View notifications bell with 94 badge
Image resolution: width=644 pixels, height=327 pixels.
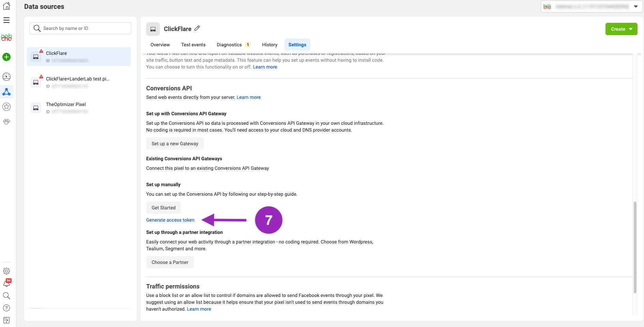[6, 283]
